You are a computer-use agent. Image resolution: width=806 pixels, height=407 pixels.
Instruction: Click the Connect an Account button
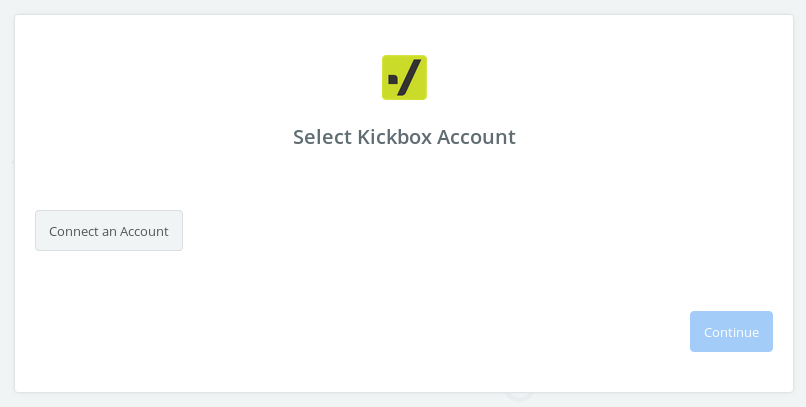pyautogui.click(x=109, y=231)
